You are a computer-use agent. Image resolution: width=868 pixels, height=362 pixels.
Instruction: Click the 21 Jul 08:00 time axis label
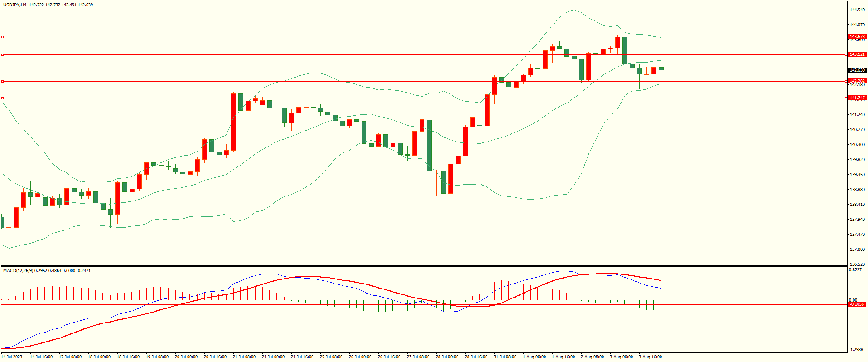(244, 357)
